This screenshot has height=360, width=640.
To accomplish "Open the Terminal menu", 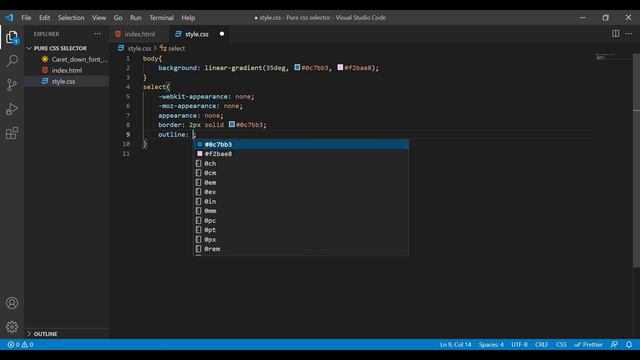I will (161, 18).
